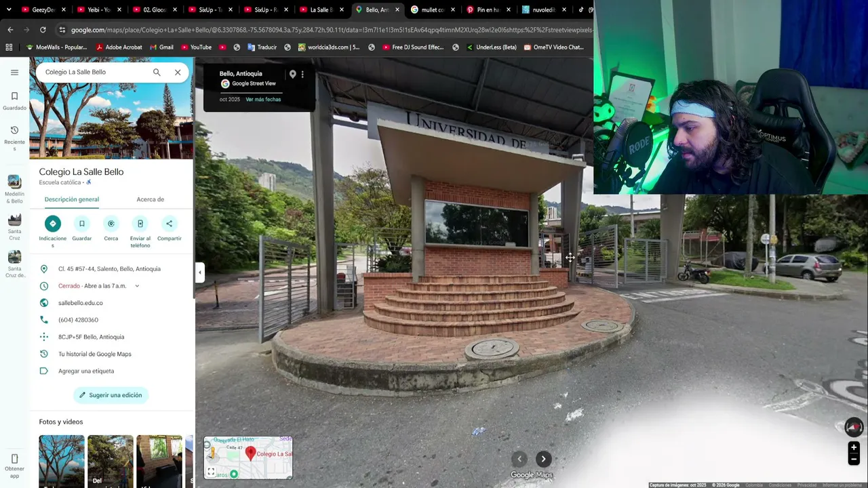Open the third photo under Fotos y videos
Image resolution: width=868 pixels, height=488 pixels.
[159, 461]
